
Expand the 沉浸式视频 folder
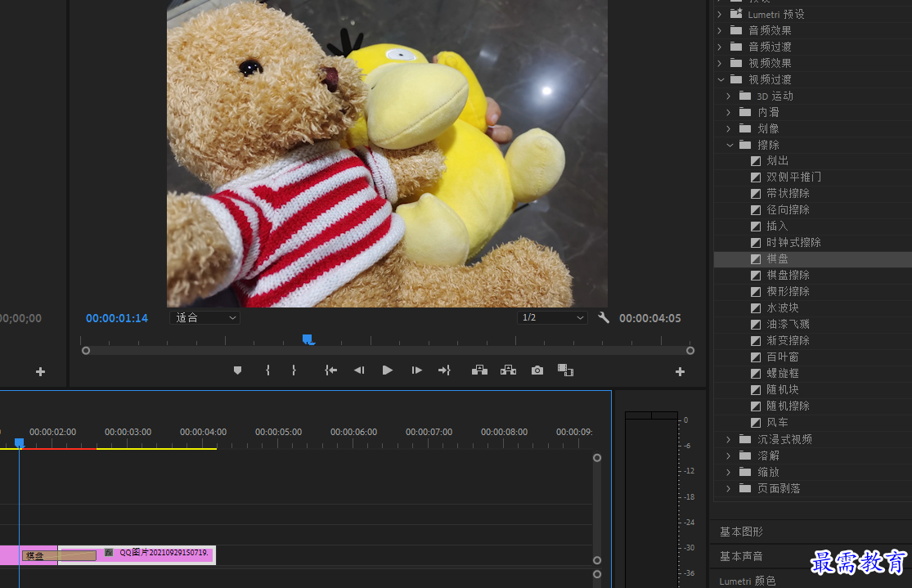tap(729, 439)
